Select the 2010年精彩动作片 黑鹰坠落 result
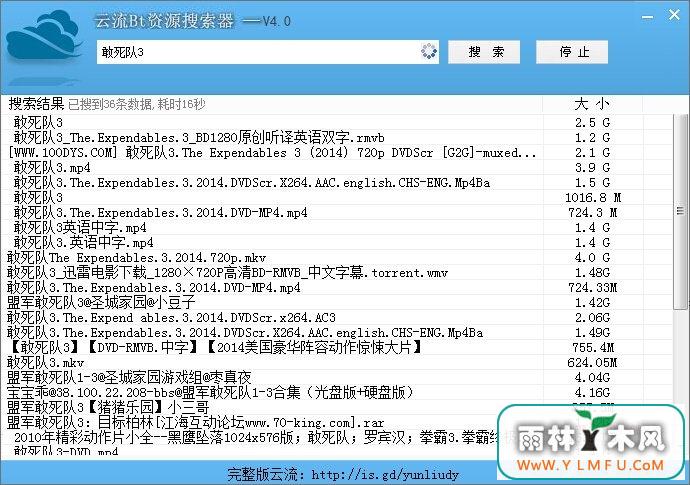This screenshot has width=690, height=485. coord(255,437)
